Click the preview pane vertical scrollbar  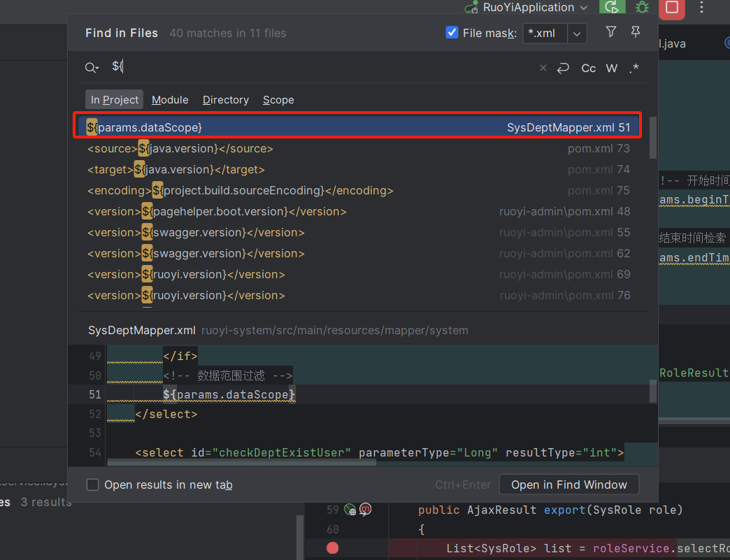(x=652, y=391)
